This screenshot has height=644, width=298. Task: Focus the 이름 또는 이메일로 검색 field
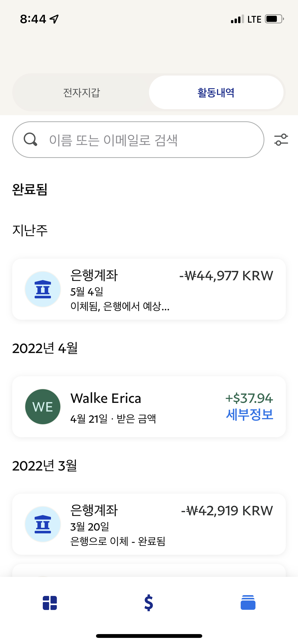(138, 140)
